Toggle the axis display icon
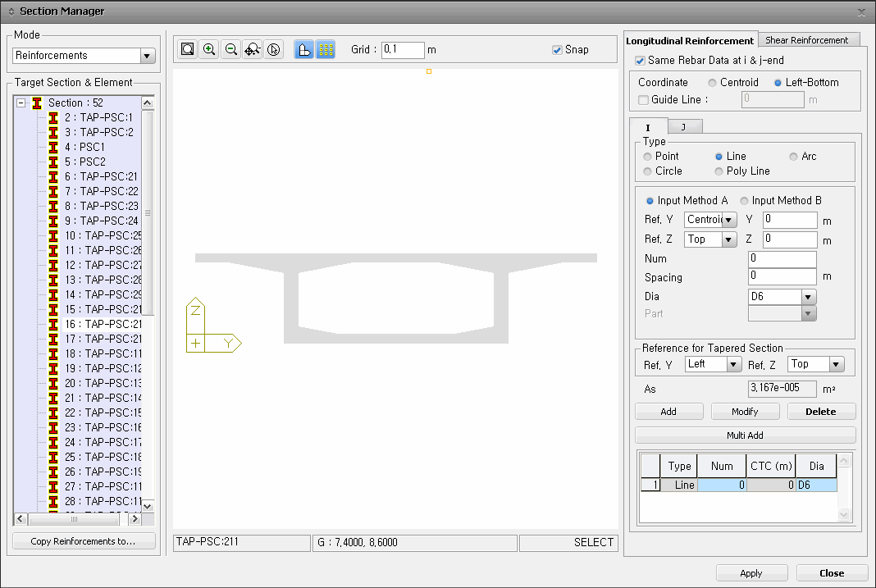The width and height of the screenshot is (876, 588). pyautogui.click(x=304, y=49)
